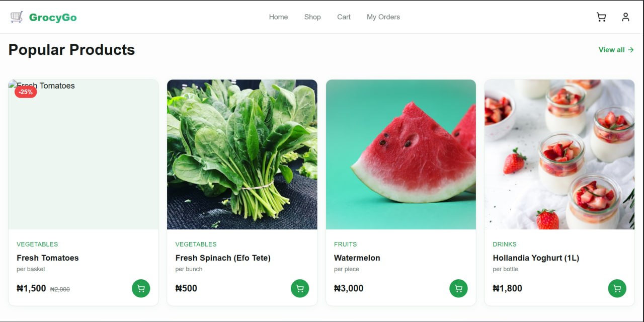
Task: Click the GrocyGo shopping cart logo icon
Action: click(17, 17)
